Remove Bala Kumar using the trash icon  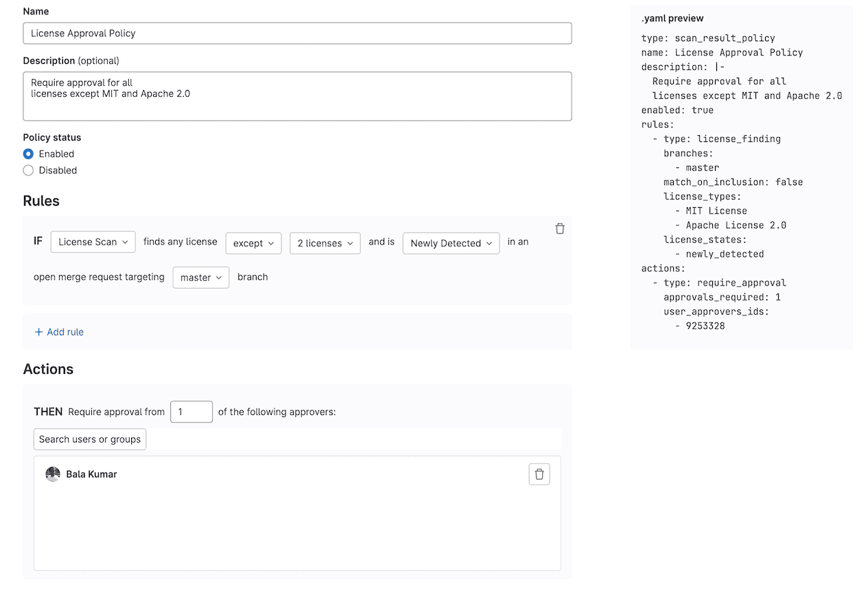coord(539,475)
